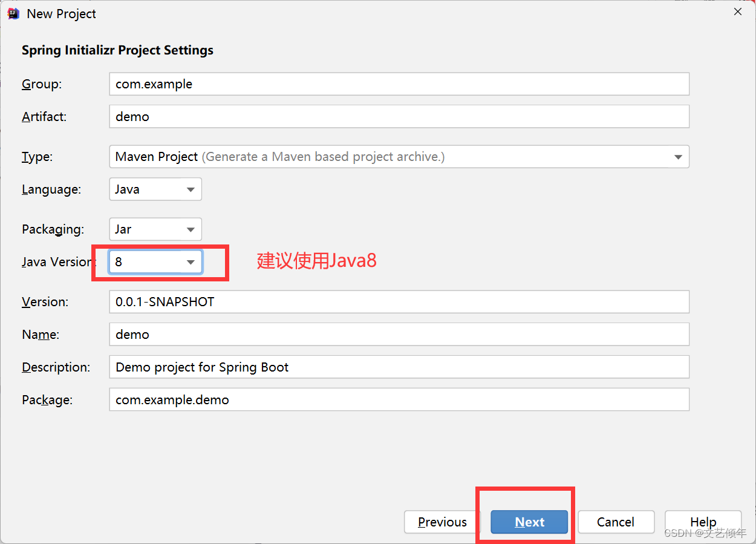756x544 pixels.
Task: Cancel the project wizard
Action: [616, 522]
